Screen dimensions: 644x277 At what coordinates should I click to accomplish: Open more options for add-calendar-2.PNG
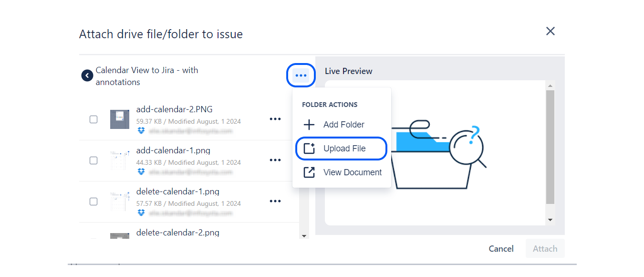pos(275,119)
